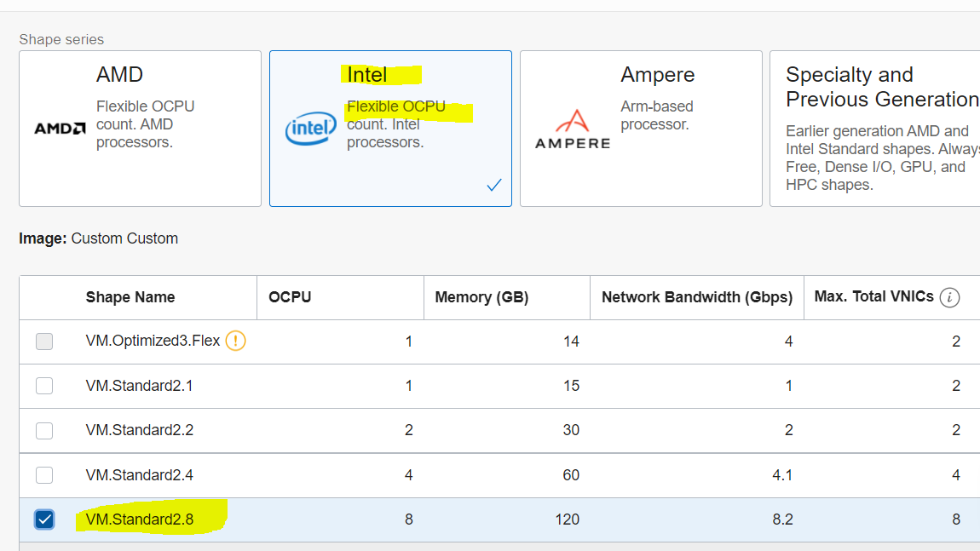Click the disabled VM.Optimized3.Flex checkbox
Viewport: 980px width, 551px height.
(44, 342)
